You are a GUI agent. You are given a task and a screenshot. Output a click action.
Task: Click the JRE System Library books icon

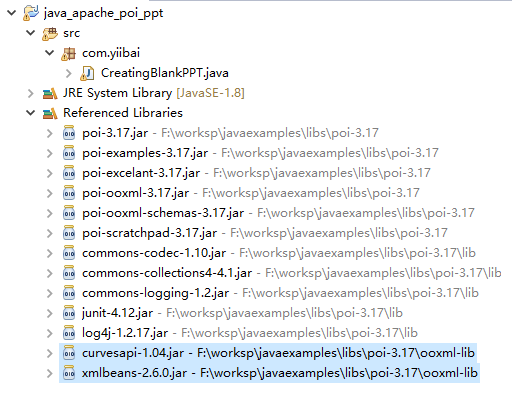tap(50, 93)
